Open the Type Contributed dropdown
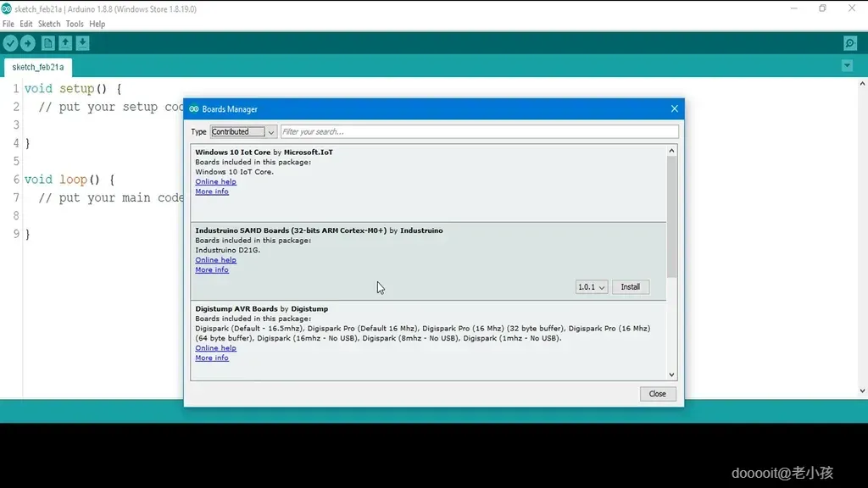 click(243, 131)
